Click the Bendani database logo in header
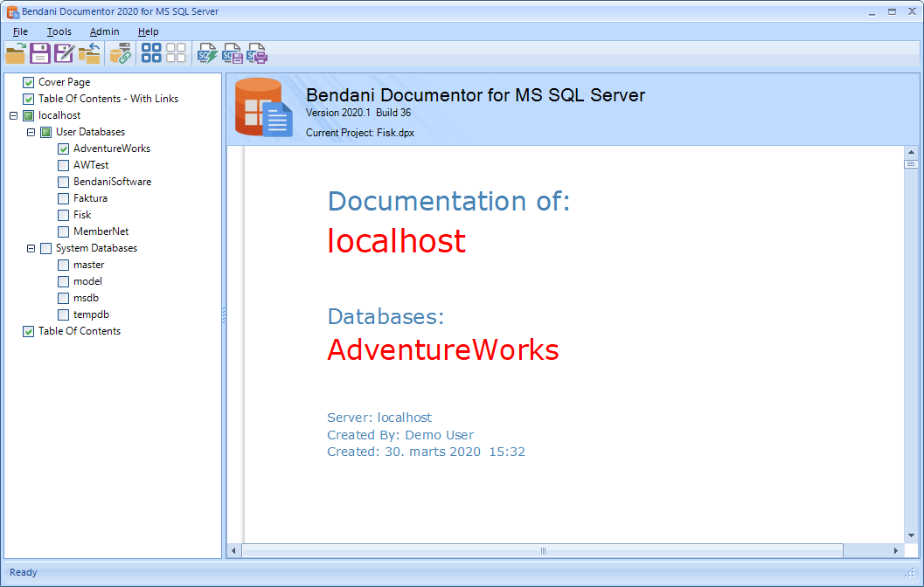The height and width of the screenshot is (587, 924). click(263, 107)
